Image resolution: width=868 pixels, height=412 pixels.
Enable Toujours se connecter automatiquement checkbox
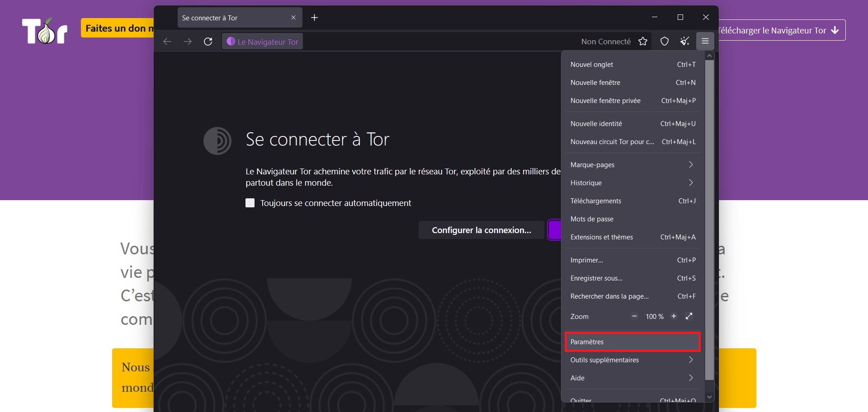pos(250,203)
